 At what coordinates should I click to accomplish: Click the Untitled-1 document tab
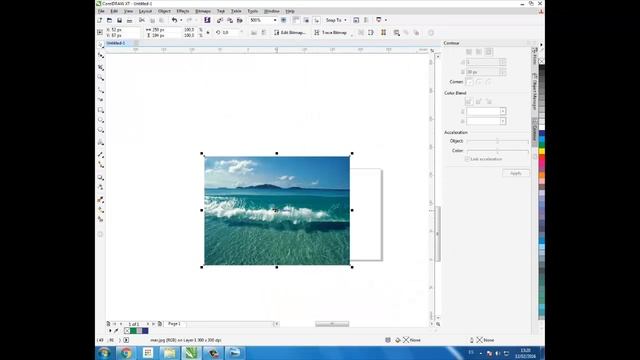tap(116, 43)
